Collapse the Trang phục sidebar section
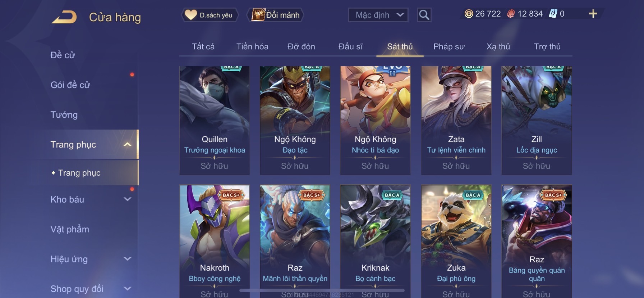This screenshot has height=298, width=644. coord(127,144)
